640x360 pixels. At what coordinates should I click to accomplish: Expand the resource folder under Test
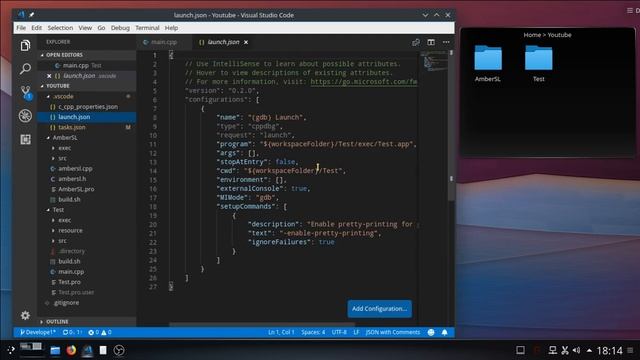(x=87, y=230)
